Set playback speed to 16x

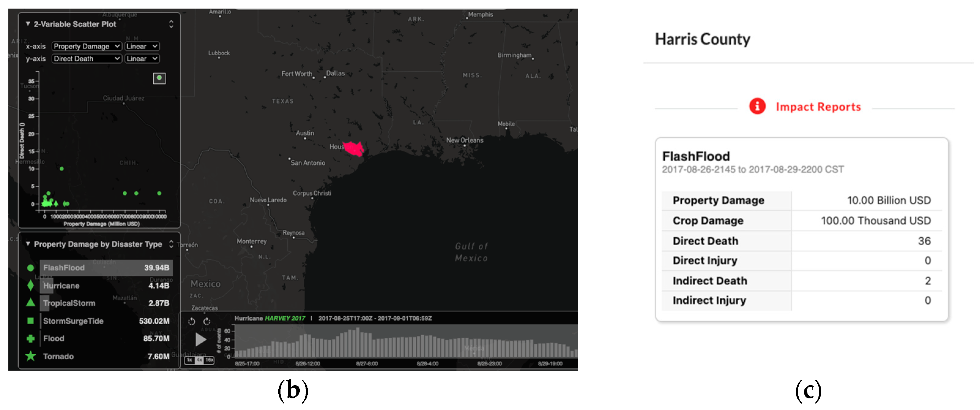coord(209,360)
